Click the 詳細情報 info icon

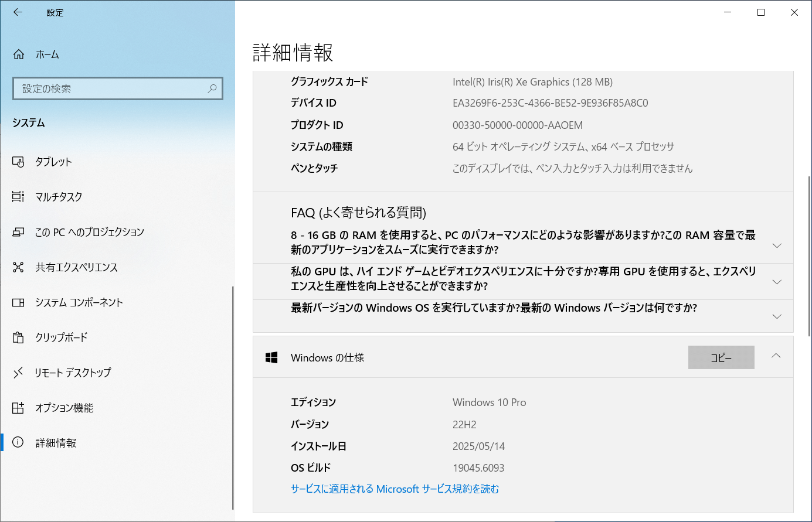tap(18, 443)
